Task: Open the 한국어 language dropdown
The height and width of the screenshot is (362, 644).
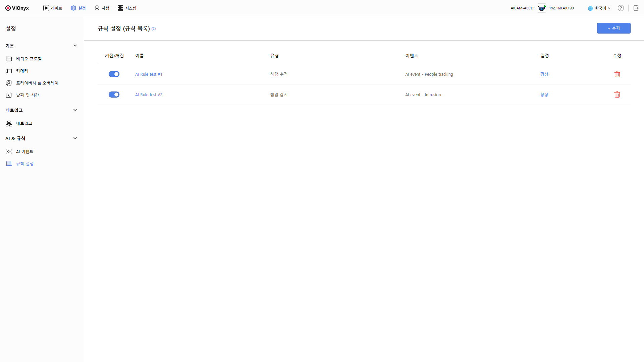Action: [x=600, y=8]
